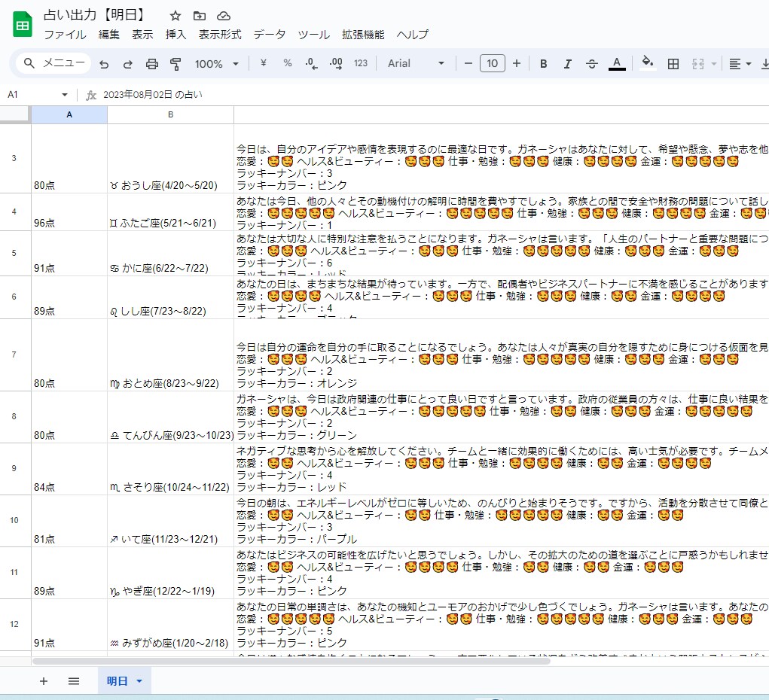Select column B header
The image size is (769, 700).
point(171,114)
